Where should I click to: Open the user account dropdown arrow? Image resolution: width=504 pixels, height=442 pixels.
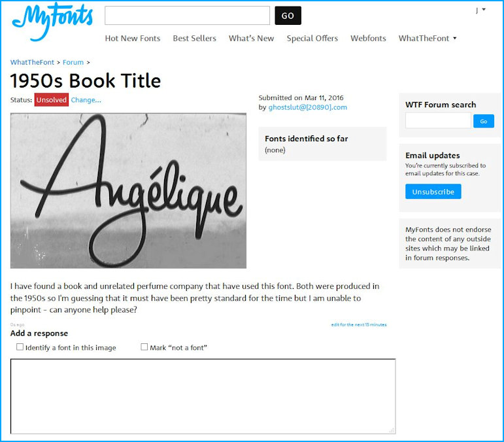(x=484, y=10)
